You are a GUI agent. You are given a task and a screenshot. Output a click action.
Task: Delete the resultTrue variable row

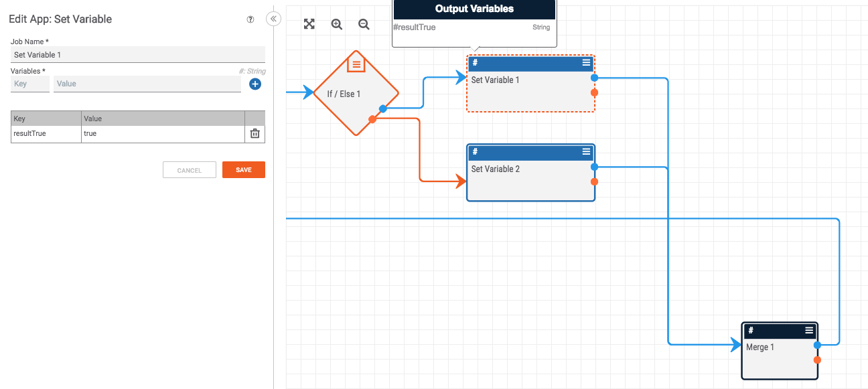tap(255, 133)
